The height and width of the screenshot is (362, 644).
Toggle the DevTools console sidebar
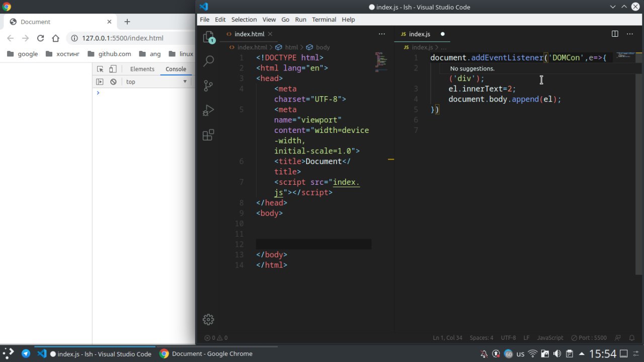click(100, 82)
